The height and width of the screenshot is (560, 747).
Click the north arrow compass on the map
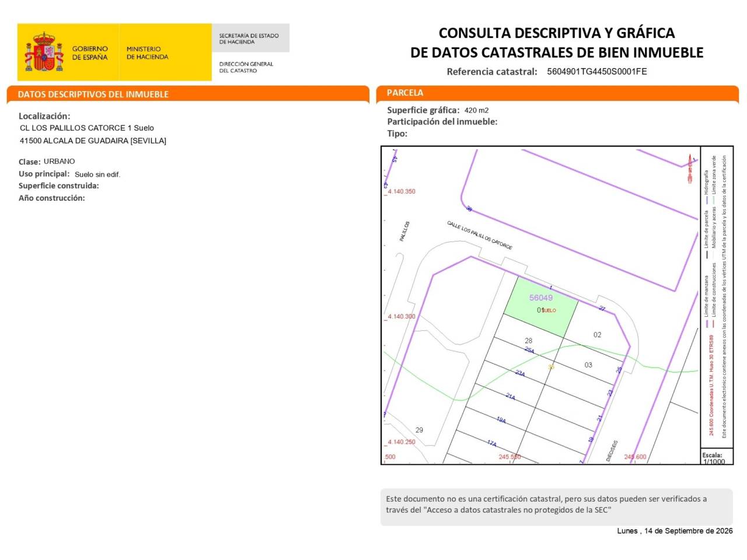click(x=690, y=169)
